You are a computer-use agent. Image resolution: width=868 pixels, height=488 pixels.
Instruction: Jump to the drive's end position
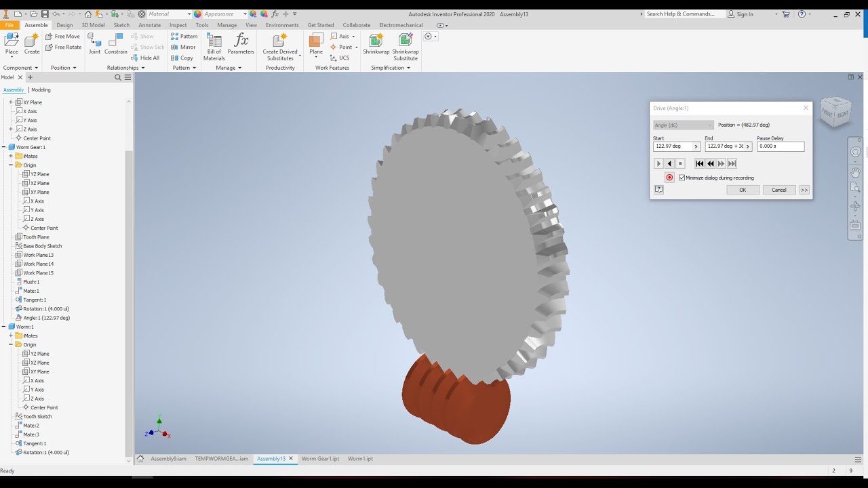point(732,163)
